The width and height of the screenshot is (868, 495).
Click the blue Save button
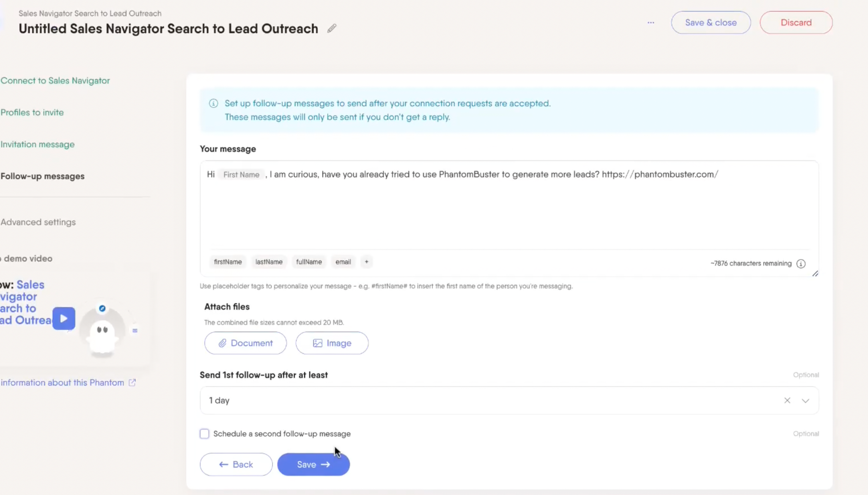pos(313,464)
